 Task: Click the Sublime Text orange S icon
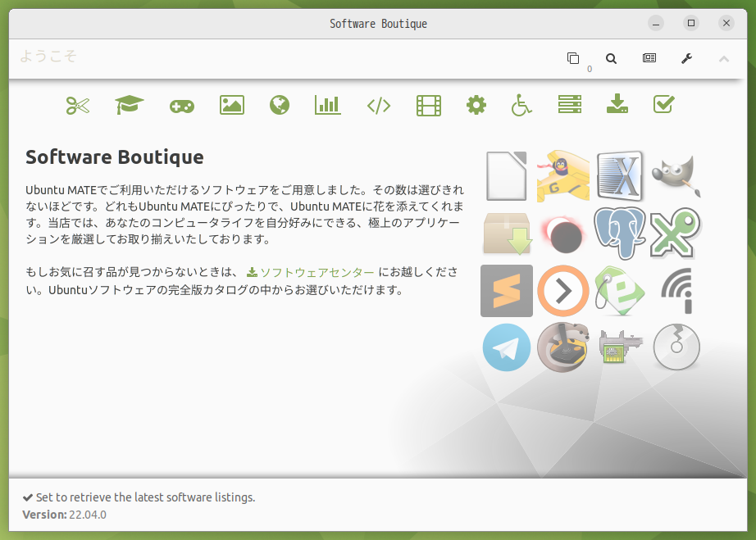[507, 291]
